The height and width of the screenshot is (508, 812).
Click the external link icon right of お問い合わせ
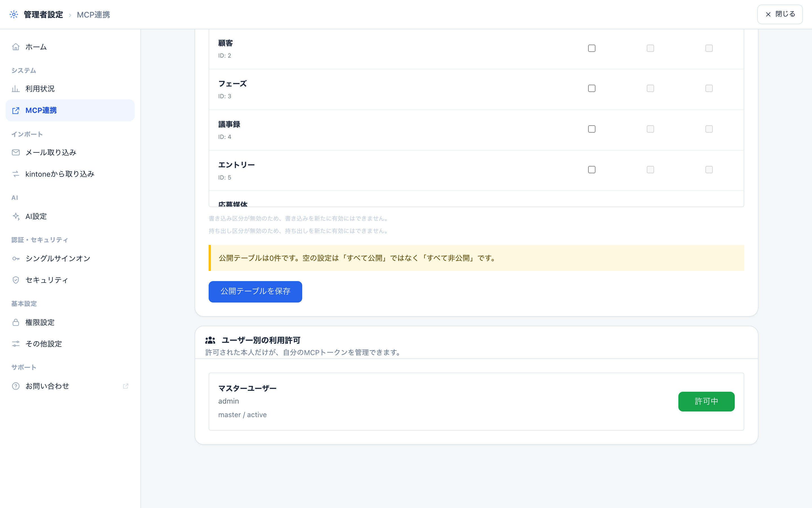[x=126, y=386]
